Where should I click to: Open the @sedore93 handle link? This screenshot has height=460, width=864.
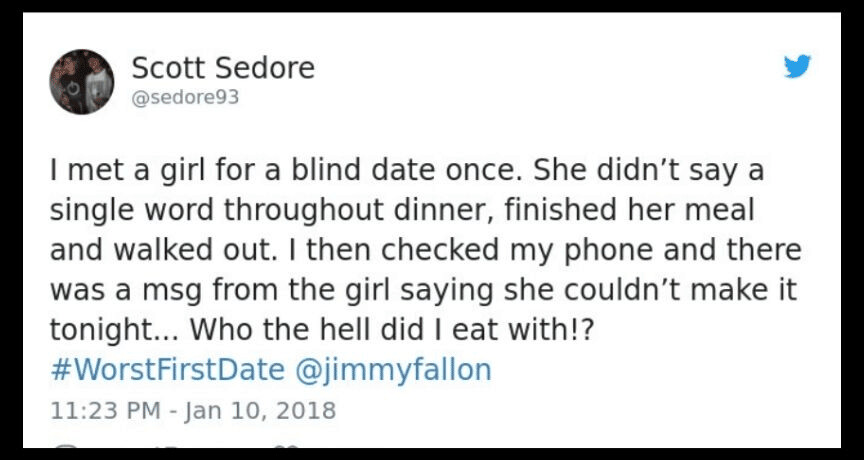pos(186,98)
